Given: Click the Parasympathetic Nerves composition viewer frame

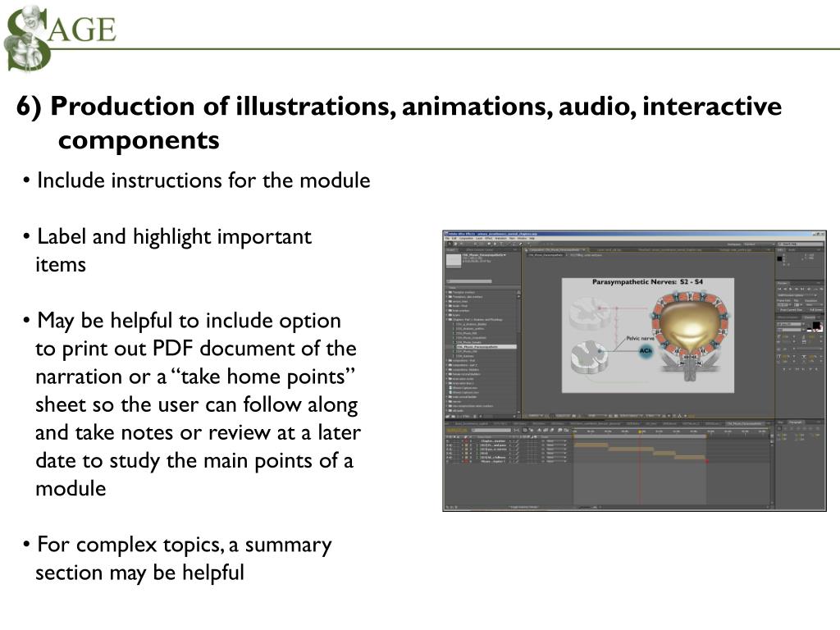Looking at the screenshot, I should tap(648, 336).
